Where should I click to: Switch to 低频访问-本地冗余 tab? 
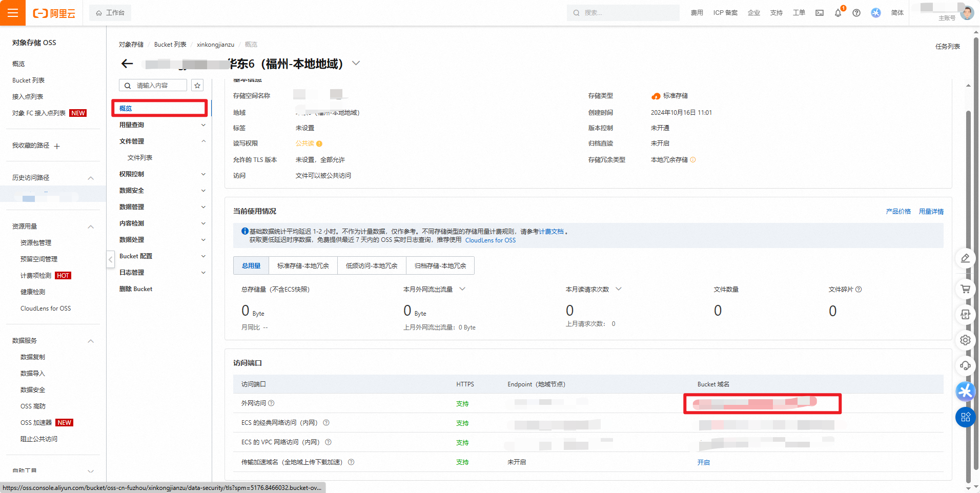click(x=372, y=266)
